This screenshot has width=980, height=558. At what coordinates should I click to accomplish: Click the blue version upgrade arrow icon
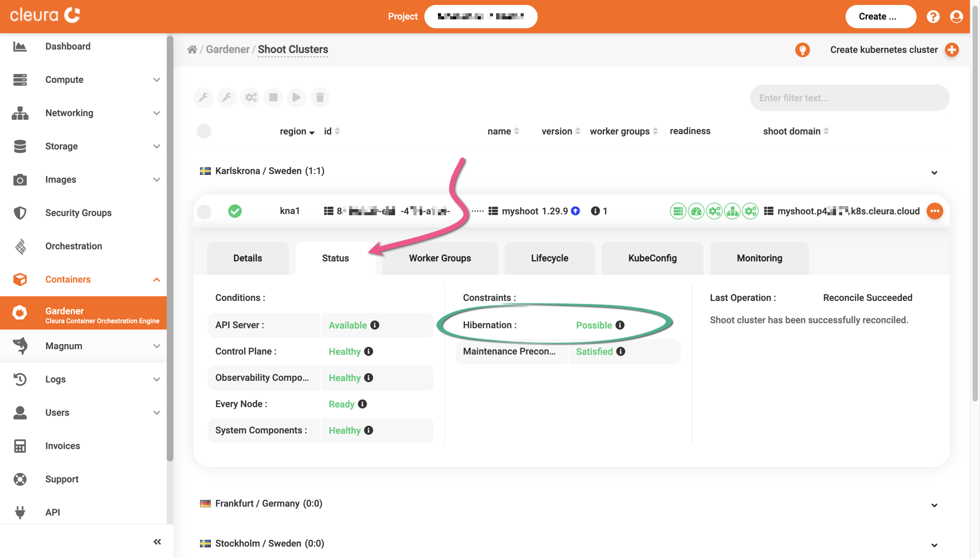coord(575,211)
